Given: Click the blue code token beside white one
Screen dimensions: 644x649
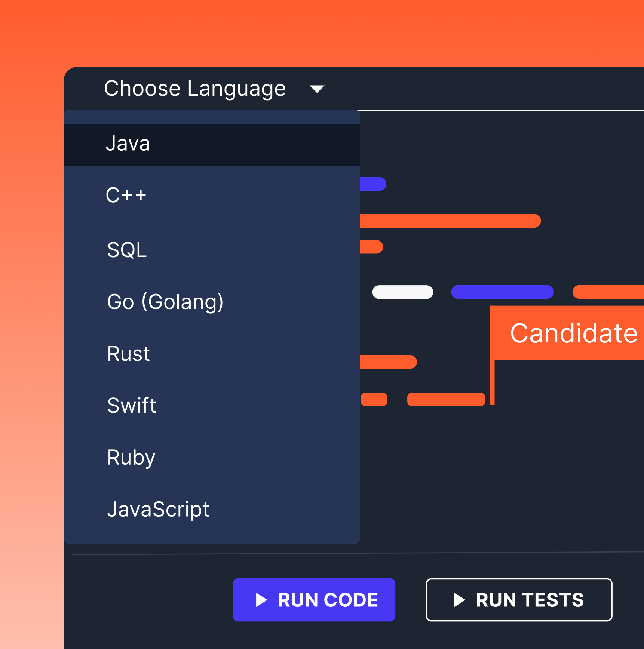Looking at the screenshot, I should 502,292.
